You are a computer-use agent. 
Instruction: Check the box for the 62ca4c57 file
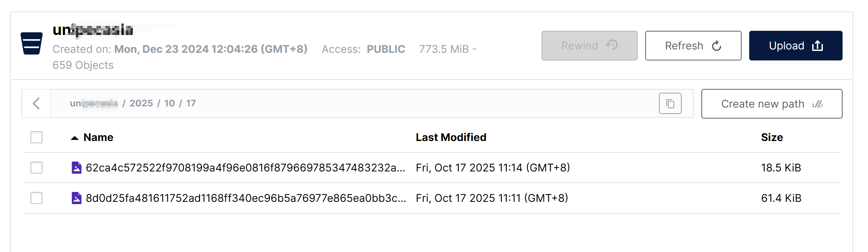(x=36, y=168)
